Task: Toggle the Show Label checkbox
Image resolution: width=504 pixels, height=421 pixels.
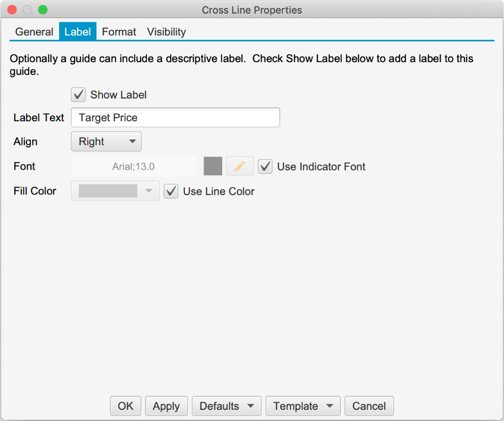Action: (78, 95)
